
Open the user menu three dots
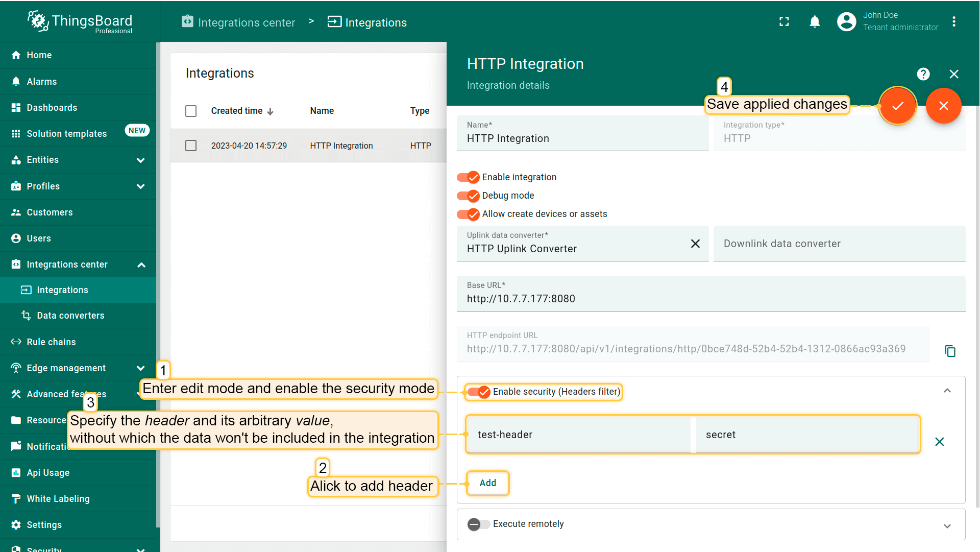pyautogui.click(x=953, y=22)
